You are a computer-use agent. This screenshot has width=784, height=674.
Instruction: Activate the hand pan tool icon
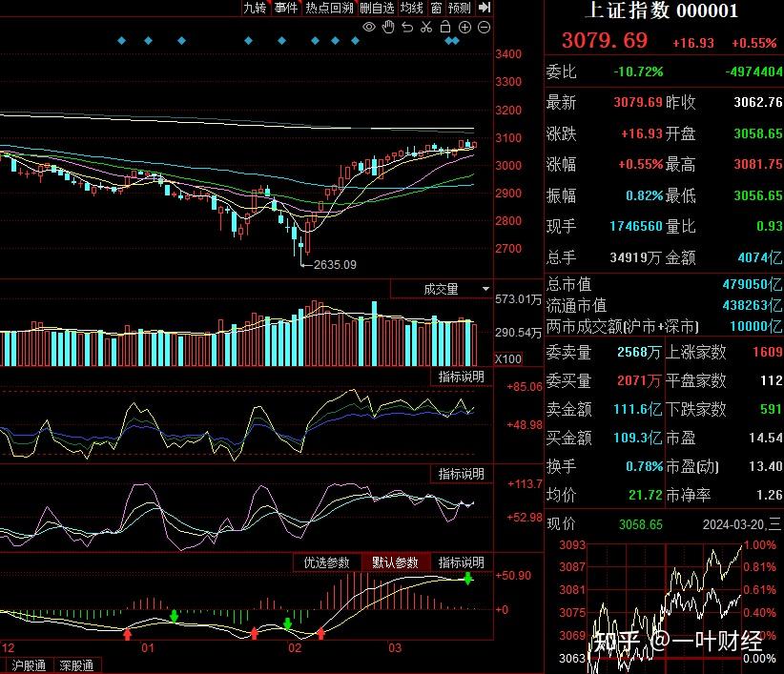coord(388,27)
